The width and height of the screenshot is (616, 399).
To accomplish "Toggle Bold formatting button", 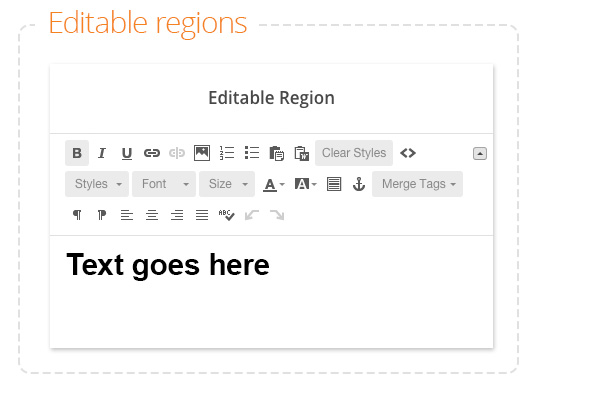I will pos(77,153).
